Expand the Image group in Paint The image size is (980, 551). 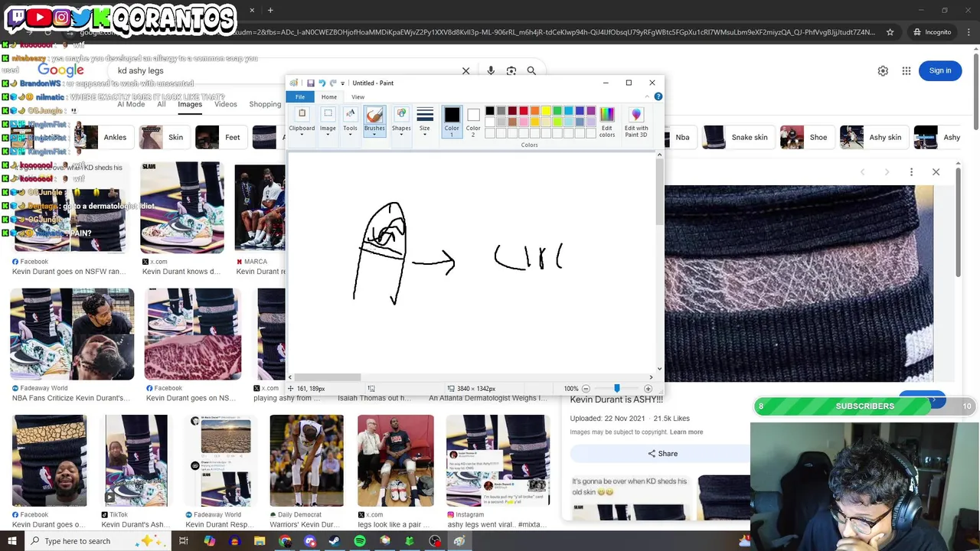[328, 122]
